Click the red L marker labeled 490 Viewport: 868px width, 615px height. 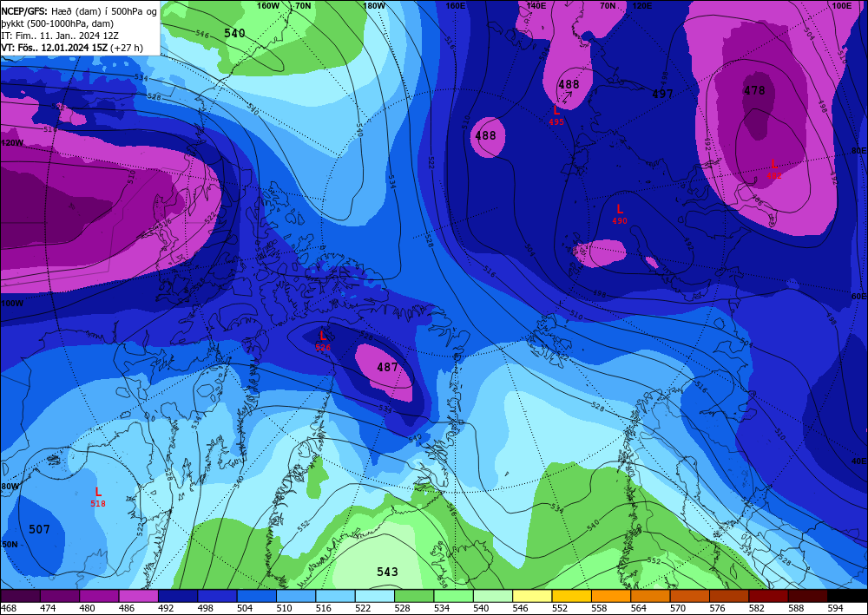(x=620, y=209)
